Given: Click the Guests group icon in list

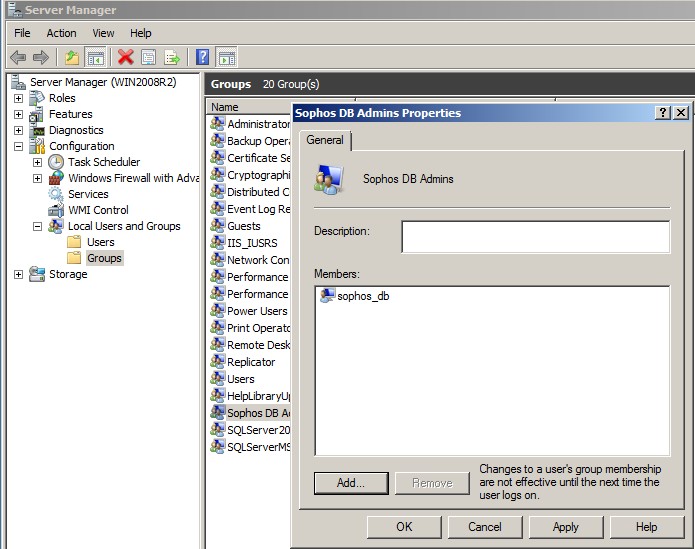Looking at the screenshot, I should (217, 226).
